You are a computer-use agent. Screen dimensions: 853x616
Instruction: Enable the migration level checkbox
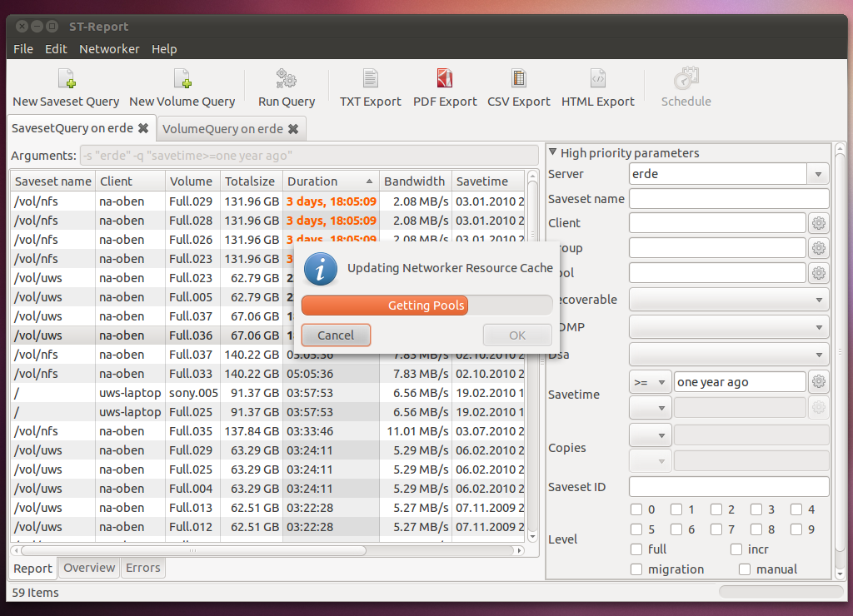coord(636,569)
